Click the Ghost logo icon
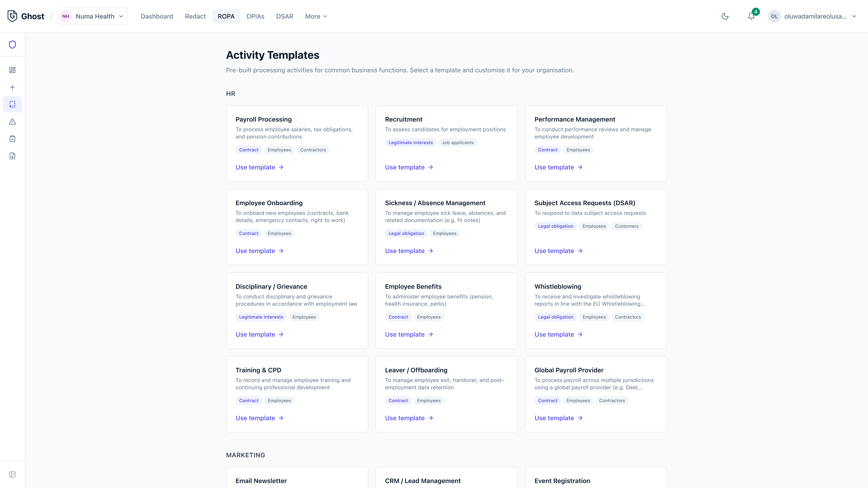The height and width of the screenshot is (488, 868). pyautogui.click(x=12, y=16)
